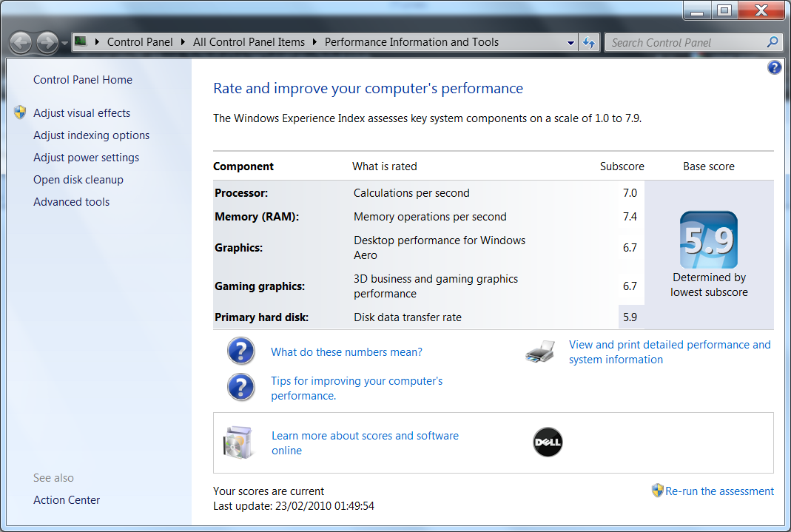Expand the arrow before Control Panel breadcrumb
This screenshot has height=532, width=791.
tap(97, 42)
